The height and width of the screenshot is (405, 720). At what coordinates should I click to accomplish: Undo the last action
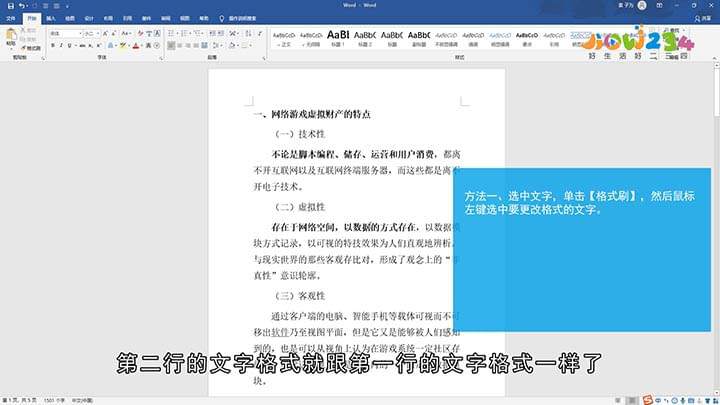point(21,6)
